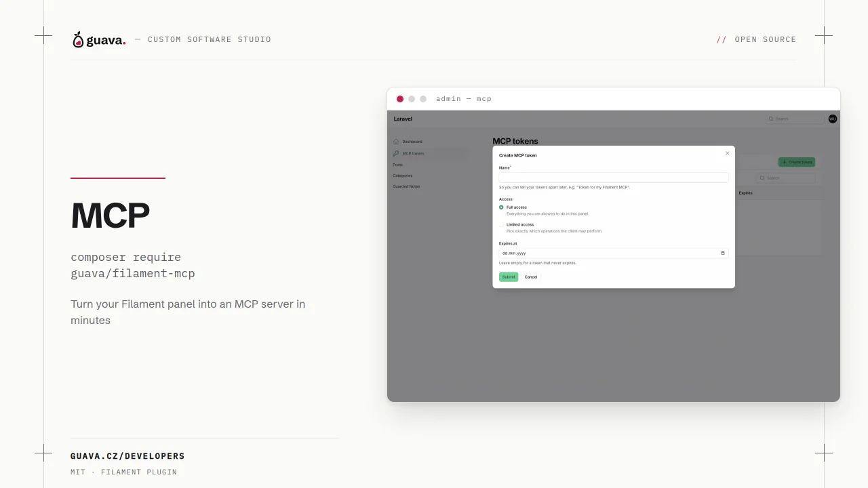
Task: Click the MCP tokens page heading
Action: [515, 141]
